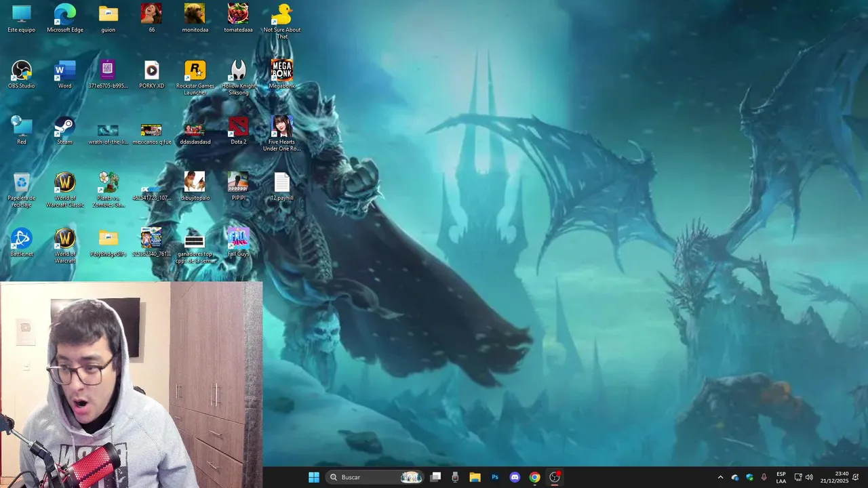Select the ganadores top cpps file

(195, 249)
